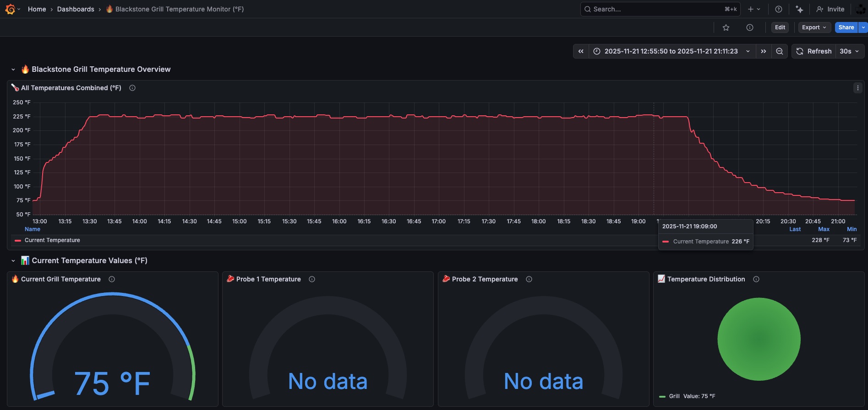868x410 pixels.
Task: Click the meat icon on Probe 2 Temperature
Action: (x=446, y=279)
